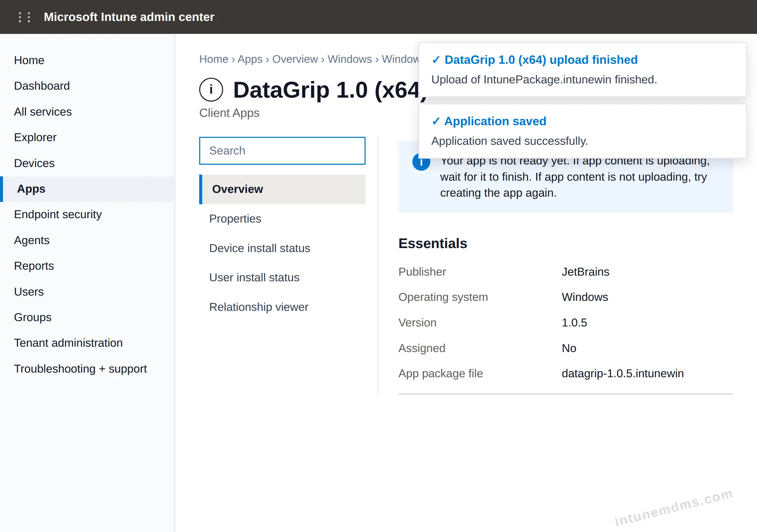
Task: Click the app not ready banner text
Action: tap(575, 177)
